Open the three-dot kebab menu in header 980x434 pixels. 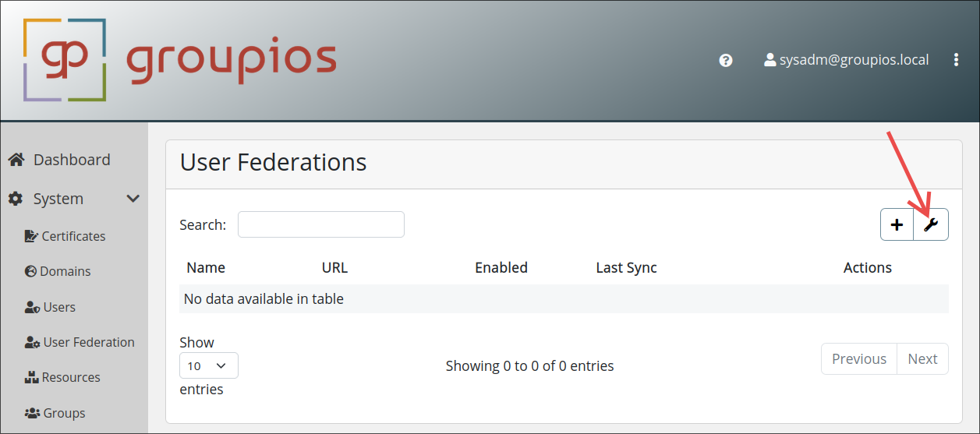[956, 60]
